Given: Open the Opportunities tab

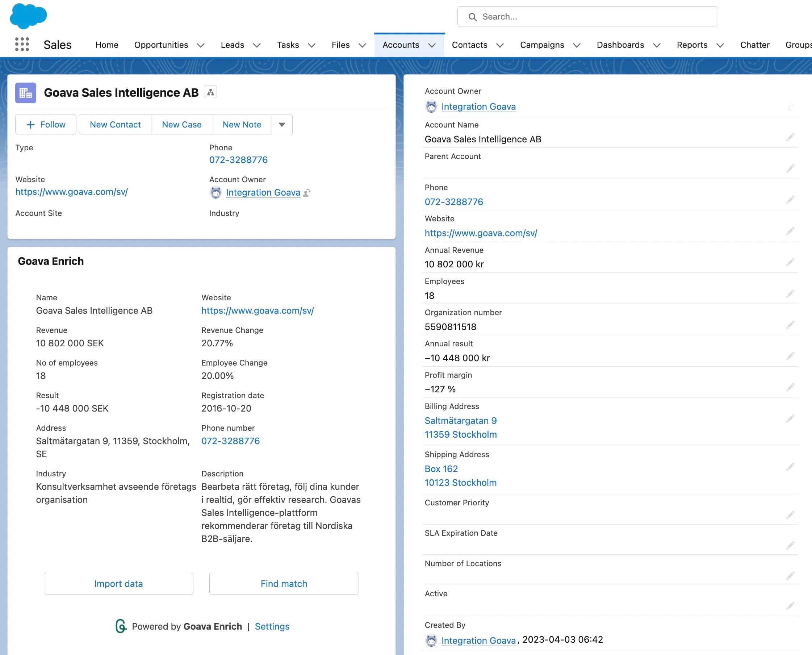Looking at the screenshot, I should click(161, 45).
